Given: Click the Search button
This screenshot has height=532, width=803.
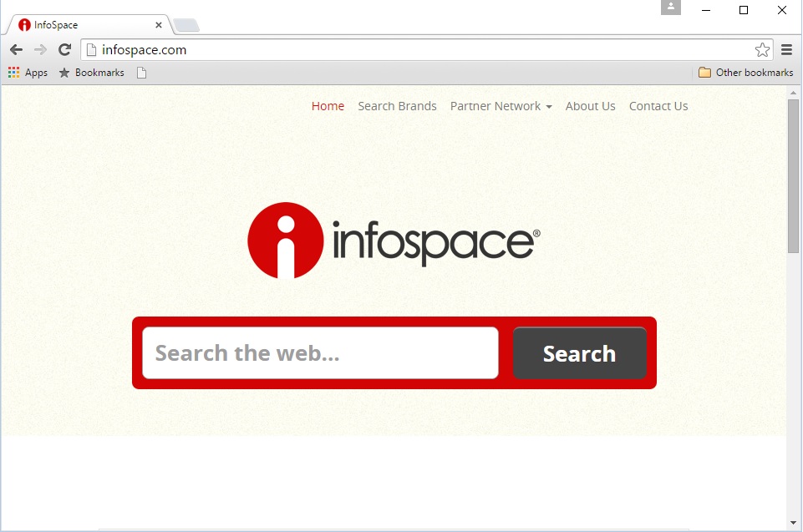Looking at the screenshot, I should click(x=580, y=353).
